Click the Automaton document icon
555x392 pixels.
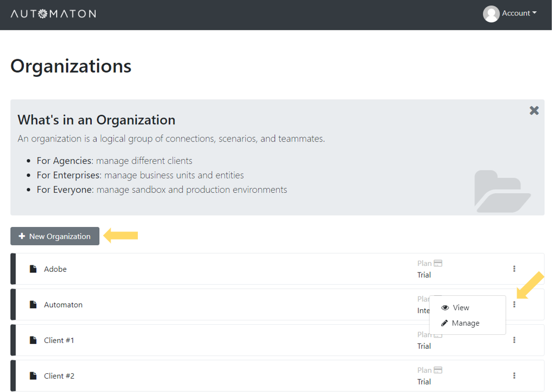(33, 305)
